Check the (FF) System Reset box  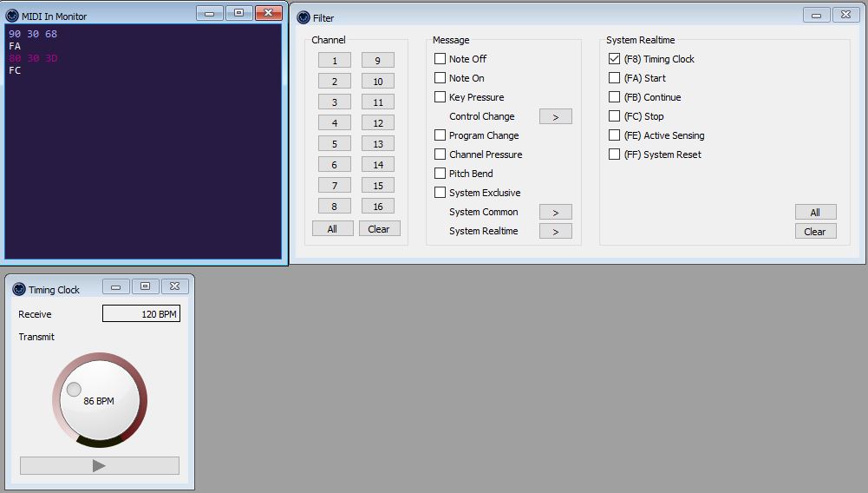(x=614, y=154)
